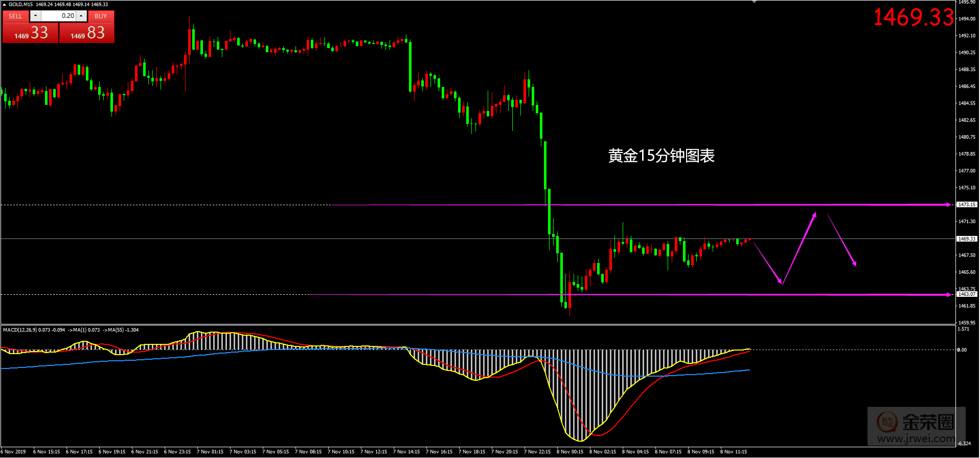
Task: Click the 0.20 lot volume field
Action: pyautogui.click(x=58, y=16)
